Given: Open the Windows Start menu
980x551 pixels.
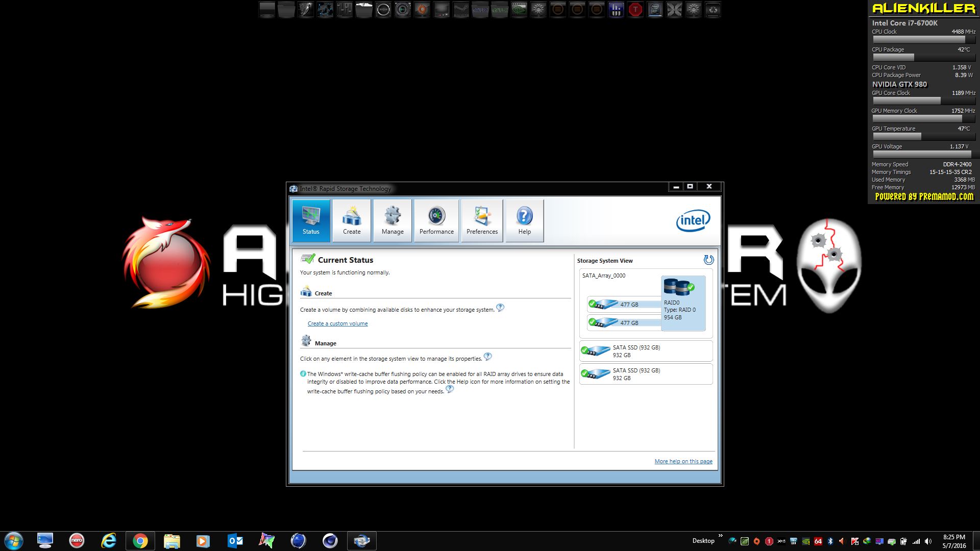Looking at the screenshot, I should [14, 541].
